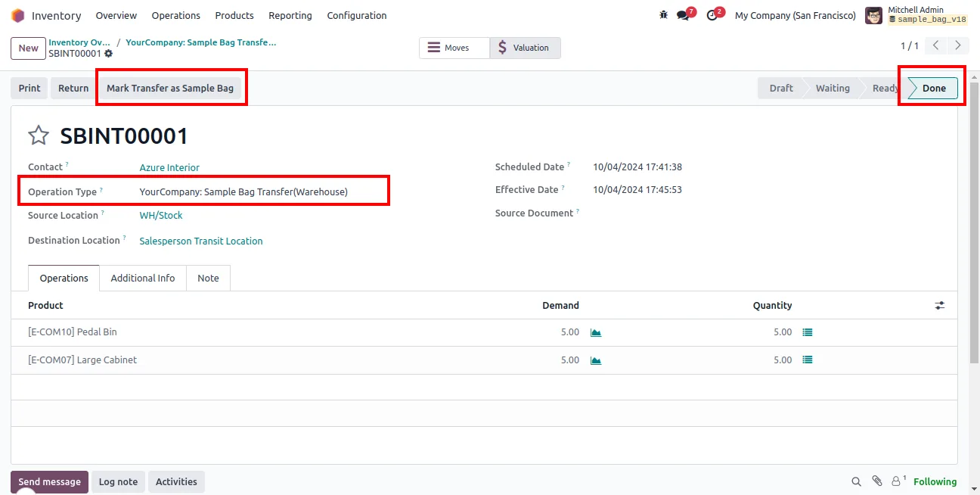Viewport: 980px width, 495px height.
Task: Open detailed operations list icon for Large Cabinet
Action: (808, 360)
